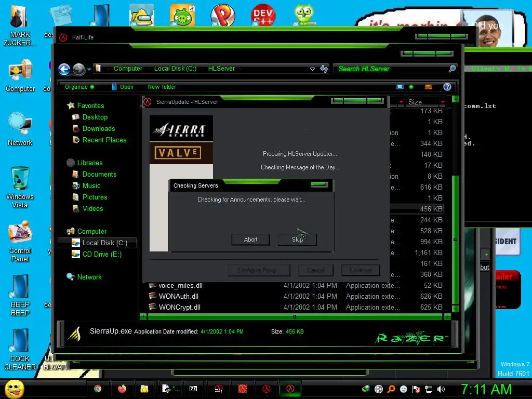Open Firefox from the taskbar
532x399 pixels.
click(x=122, y=389)
